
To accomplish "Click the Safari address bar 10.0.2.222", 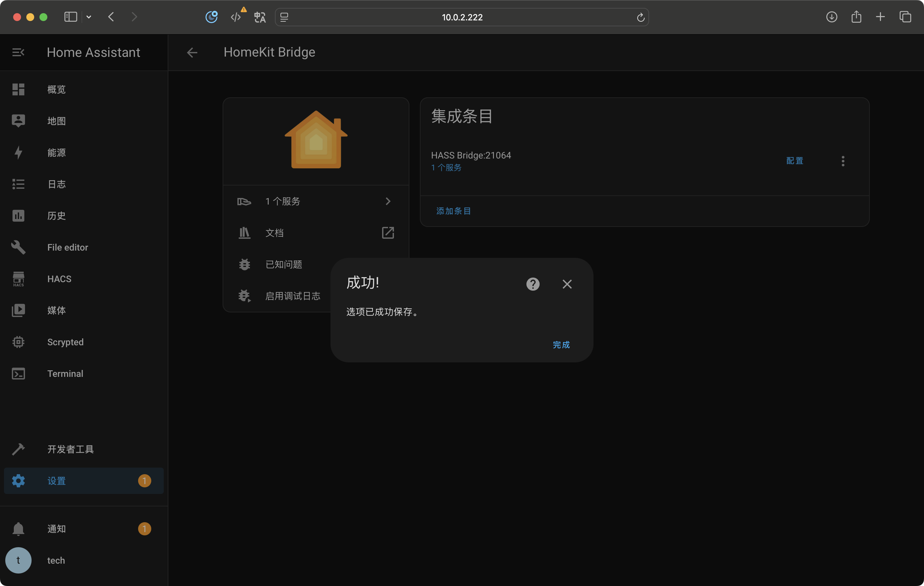I will (462, 17).
